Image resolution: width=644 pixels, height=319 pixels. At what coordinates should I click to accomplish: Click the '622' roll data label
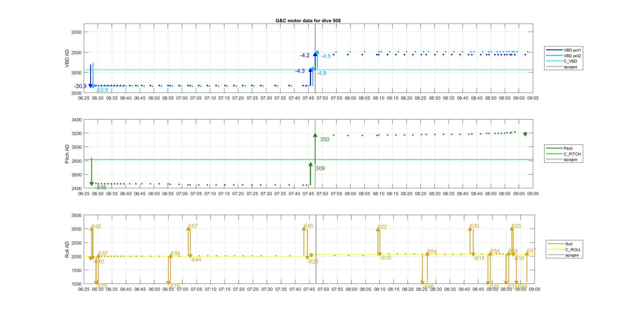[x=382, y=227]
